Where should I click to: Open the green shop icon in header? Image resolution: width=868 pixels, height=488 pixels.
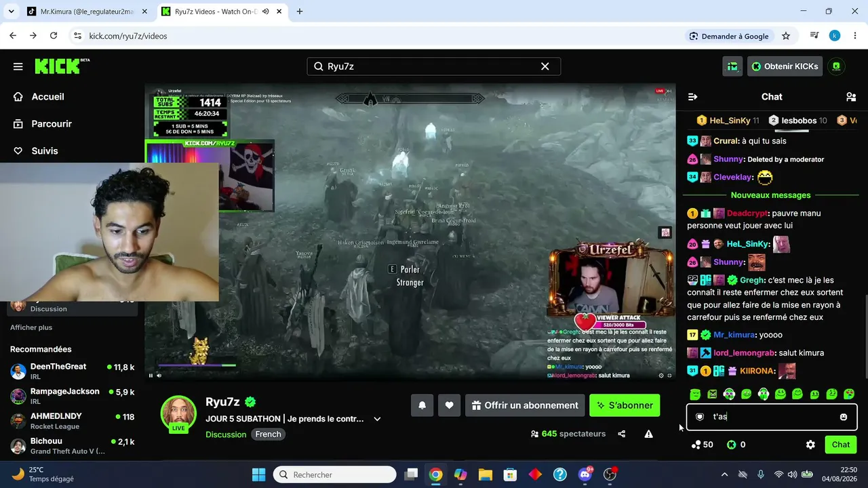tap(732, 66)
